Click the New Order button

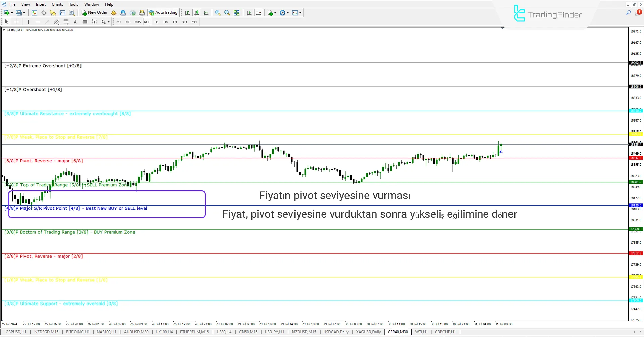[94, 13]
